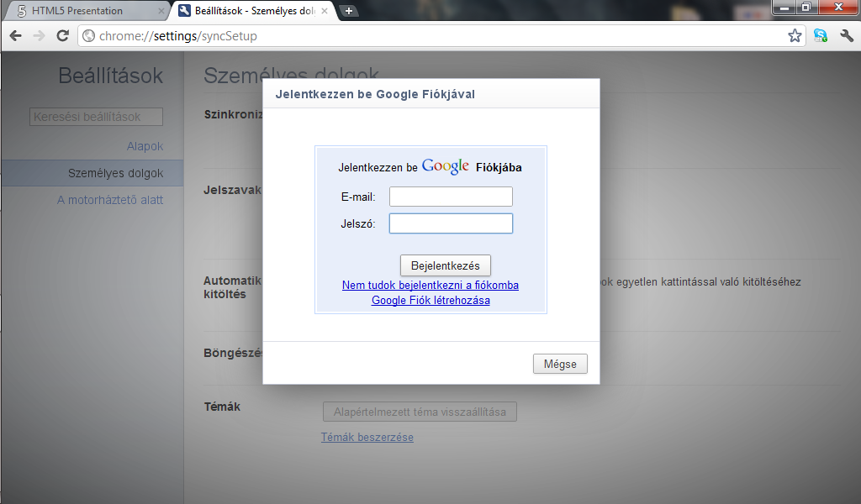Select the Beállítások - Személyes dolgok tab
The height and width of the screenshot is (504, 861).
[x=255, y=11]
